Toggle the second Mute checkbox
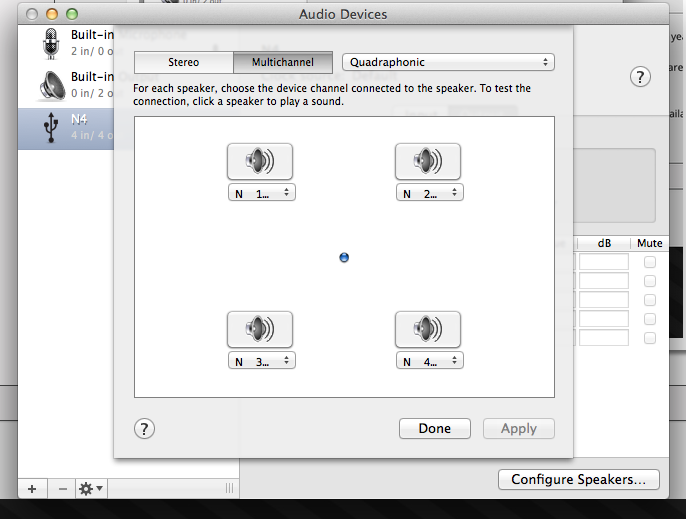The image size is (686, 519). click(650, 281)
